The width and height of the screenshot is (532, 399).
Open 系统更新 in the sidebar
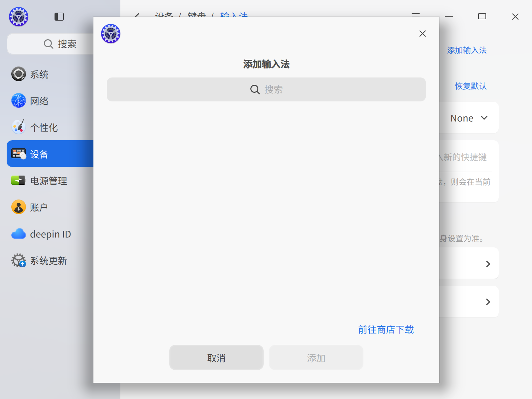coord(49,260)
